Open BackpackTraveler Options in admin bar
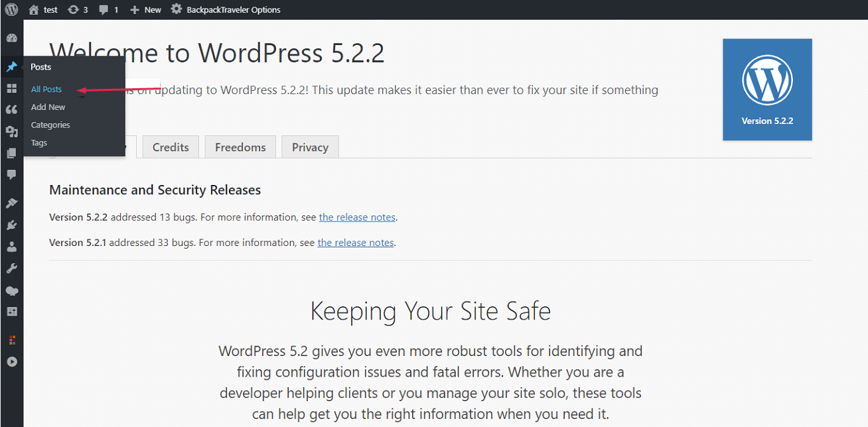 [x=226, y=9]
